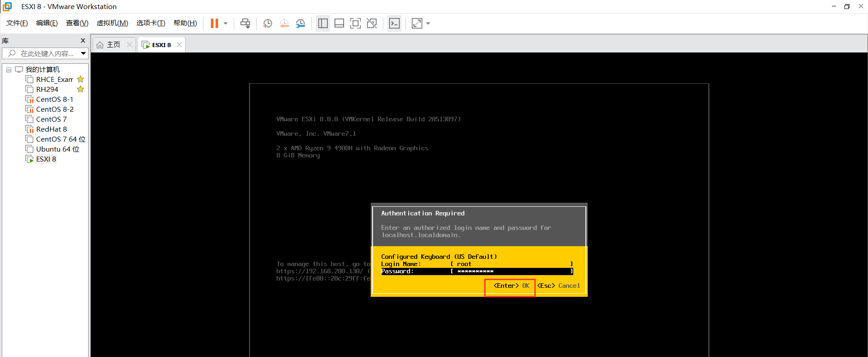Open the snapshot manager icon
Image resolution: width=868 pixels, height=357 pixels.
[x=301, y=24]
